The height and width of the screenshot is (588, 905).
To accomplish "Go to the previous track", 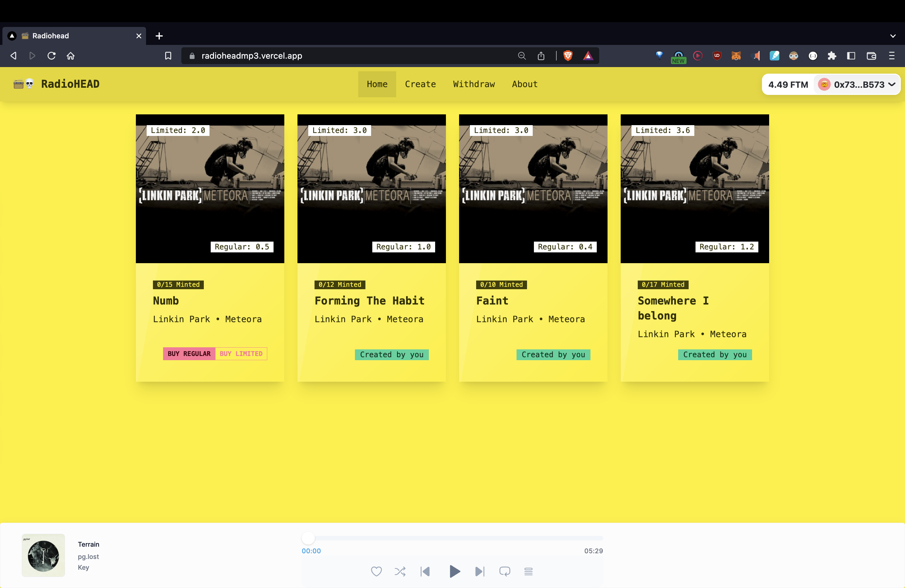I will click(x=425, y=571).
